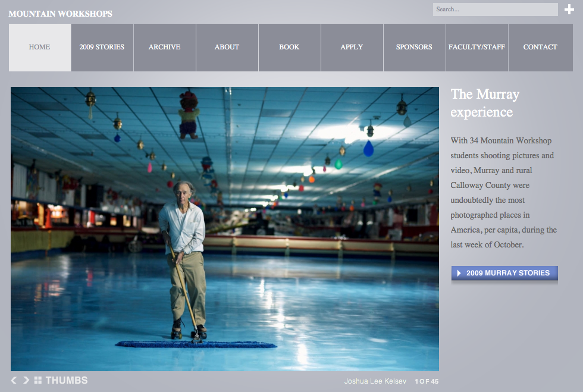This screenshot has height=392, width=583.
Task: Click the arrow on 2009 Murray Stories button
Action: point(459,273)
